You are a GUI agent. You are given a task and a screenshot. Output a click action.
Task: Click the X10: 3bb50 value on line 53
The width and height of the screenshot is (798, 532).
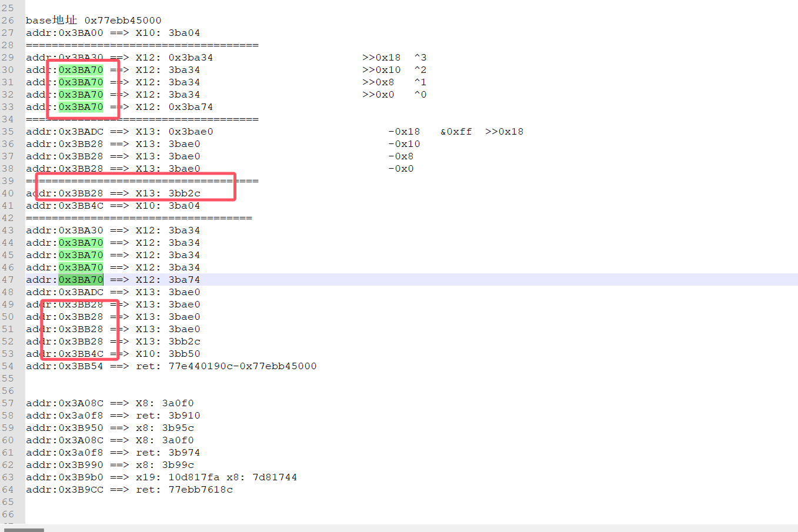[168, 354]
